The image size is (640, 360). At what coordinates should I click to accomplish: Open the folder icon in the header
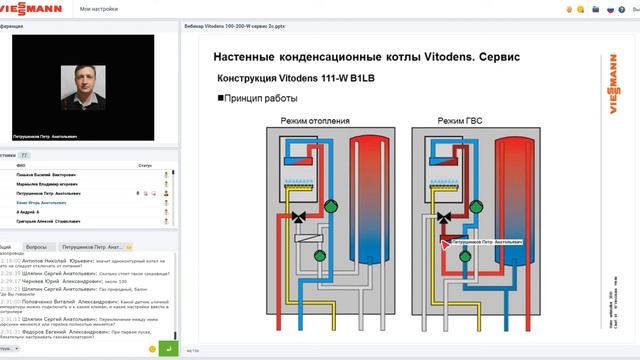(x=596, y=9)
